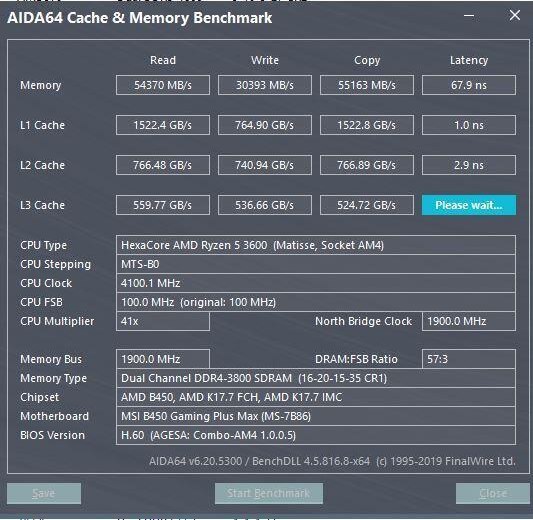Select Memory Latency value 67.9 ns
This screenshot has width=533, height=520.
click(469, 85)
